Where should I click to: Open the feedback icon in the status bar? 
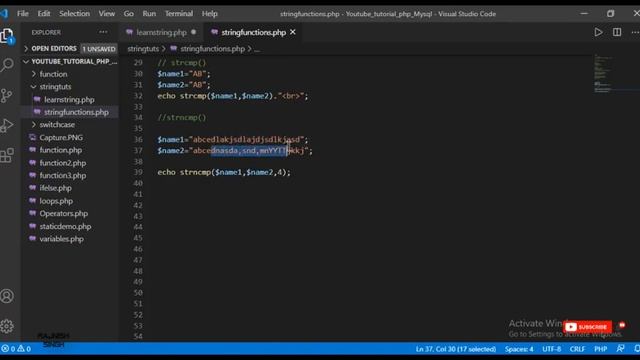(620, 349)
